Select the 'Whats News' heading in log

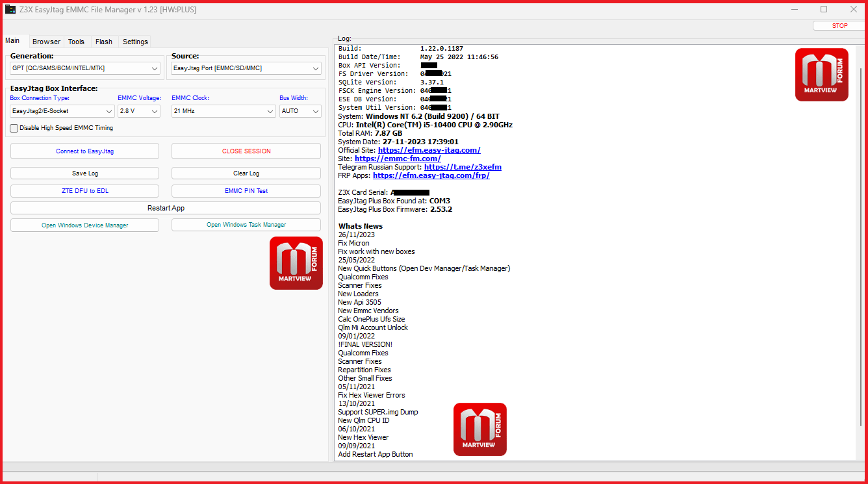(x=360, y=226)
